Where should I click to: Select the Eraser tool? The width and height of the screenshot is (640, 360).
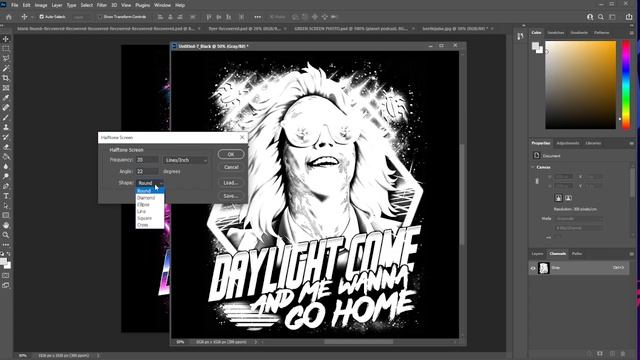pyautogui.click(x=6, y=147)
